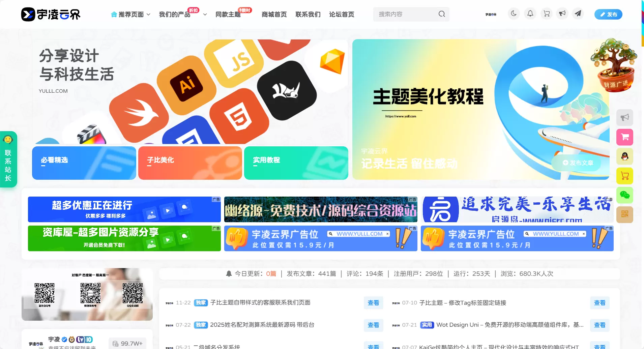Click the pink shopping cart sidebar button
644x349 pixels.
point(625,137)
